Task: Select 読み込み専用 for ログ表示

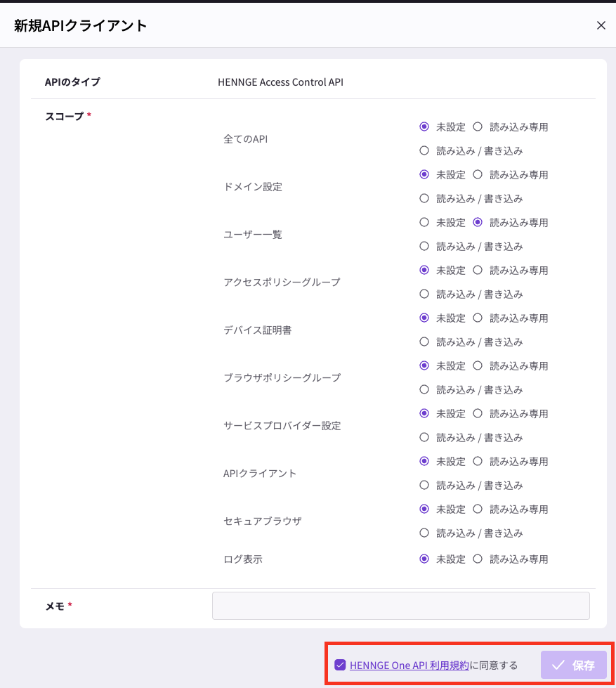Action: [x=478, y=559]
